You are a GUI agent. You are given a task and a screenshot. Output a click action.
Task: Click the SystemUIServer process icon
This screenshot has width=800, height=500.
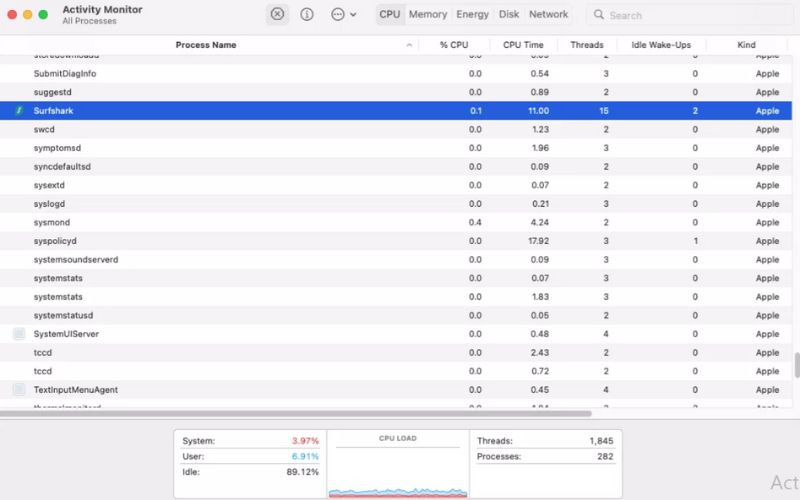tap(18, 334)
